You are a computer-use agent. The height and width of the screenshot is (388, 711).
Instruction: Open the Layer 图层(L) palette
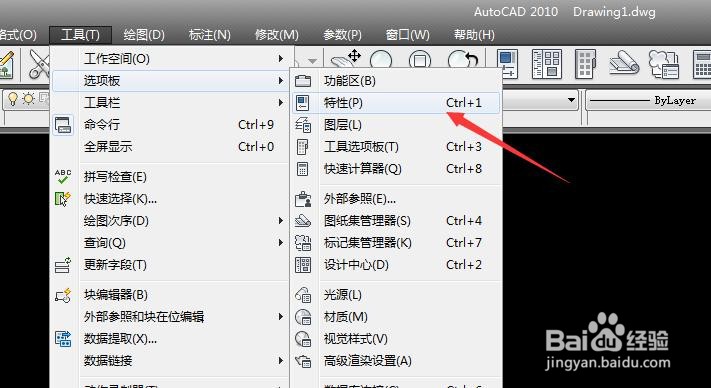click(x=395, y=125)
